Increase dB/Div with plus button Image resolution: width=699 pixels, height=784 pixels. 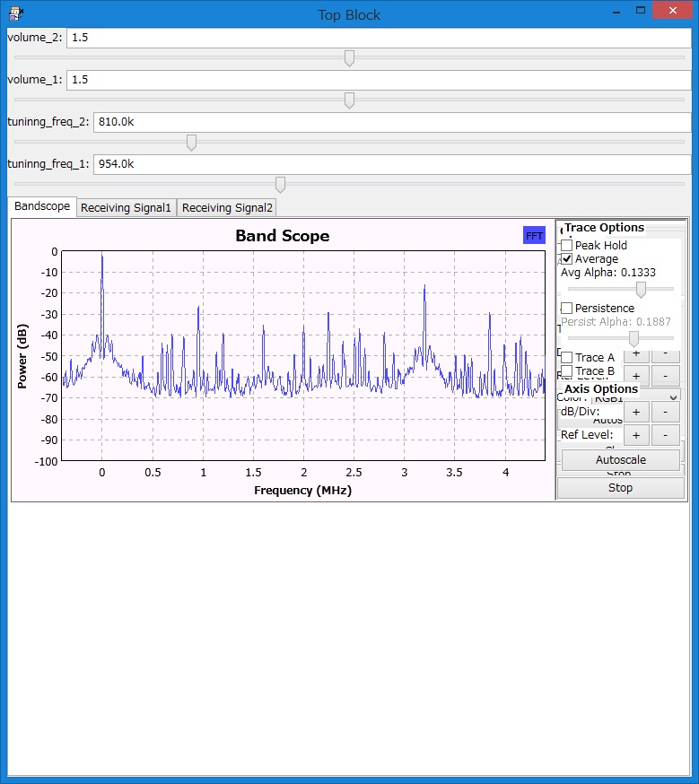636,412
